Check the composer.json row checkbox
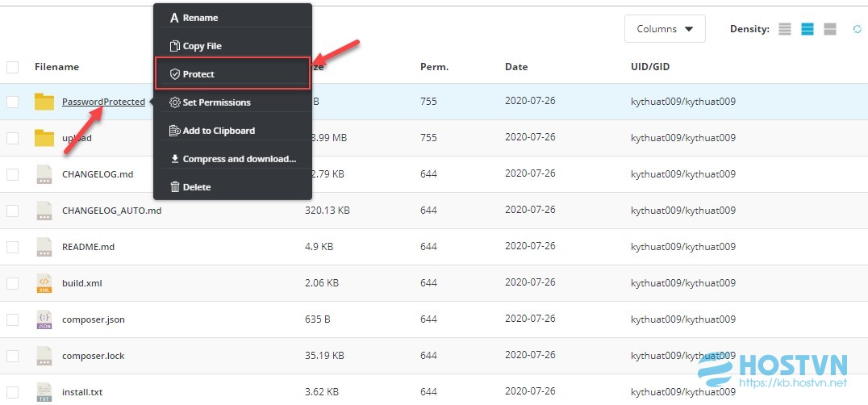Image resolution: width=868 pixels, height=405 pixels. [12, 319]
